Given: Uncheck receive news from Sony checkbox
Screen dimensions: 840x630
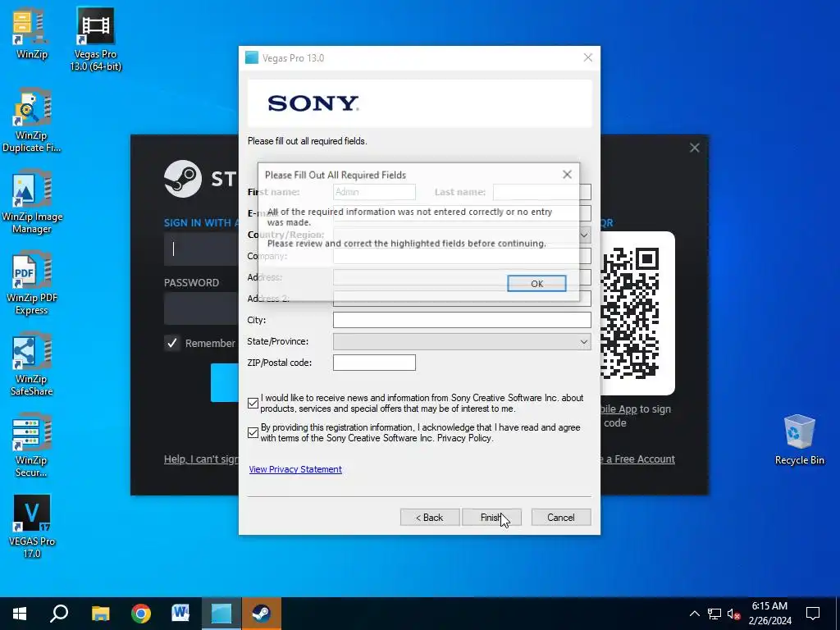Looking at the screenshot, I should [253, 403].
